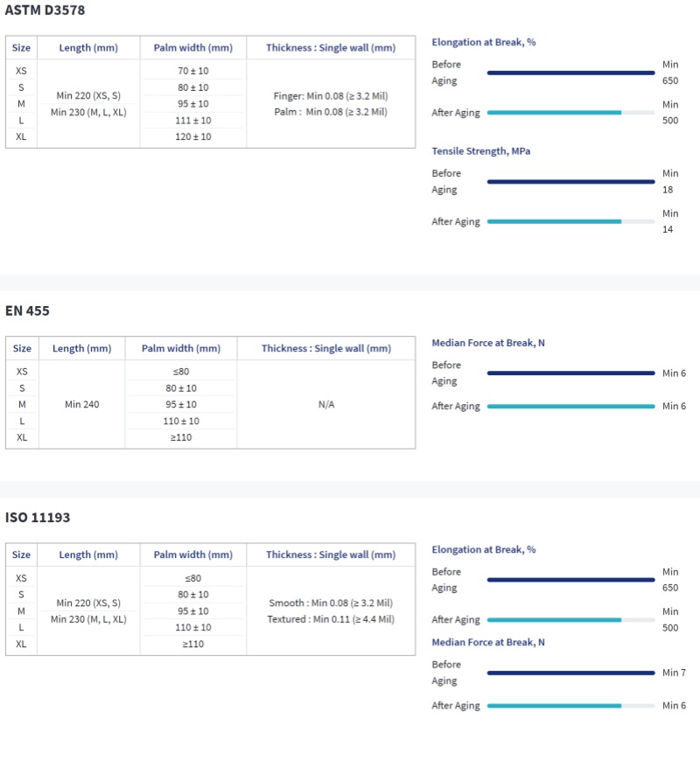Image resolution: width=700 pixels, height=760 pixels.
Task: Click Tensile Strength After Aging bar
Action: (570, 222)
